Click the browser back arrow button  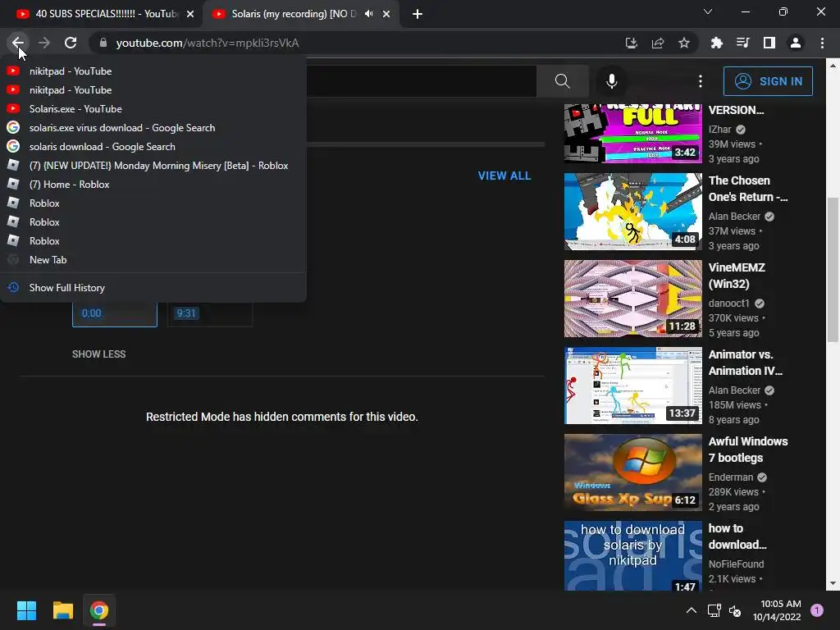pyautogui.click(x=18, y=43)
